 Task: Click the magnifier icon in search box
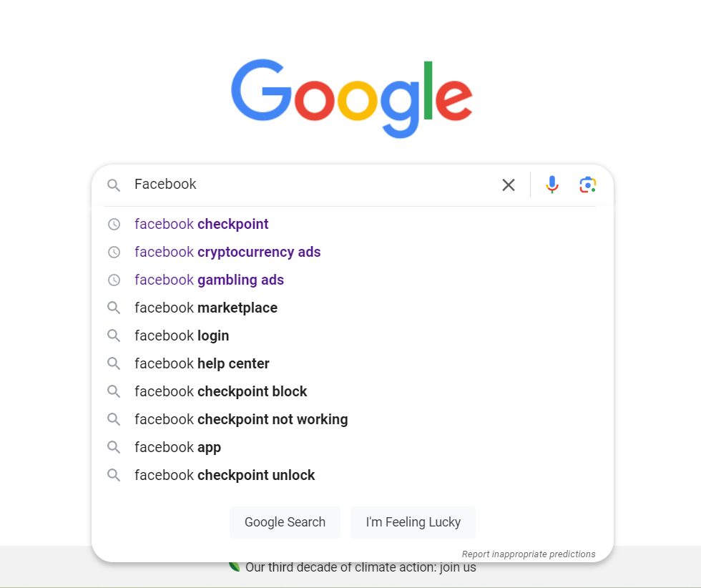point(114,185)
